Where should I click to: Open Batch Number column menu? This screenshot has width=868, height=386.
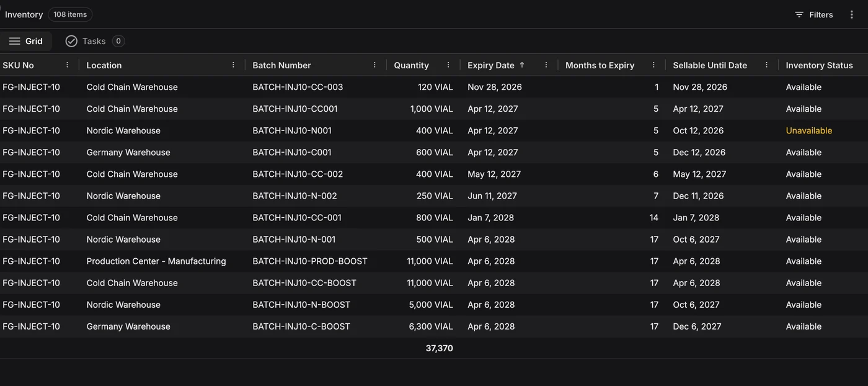(374, 65)
